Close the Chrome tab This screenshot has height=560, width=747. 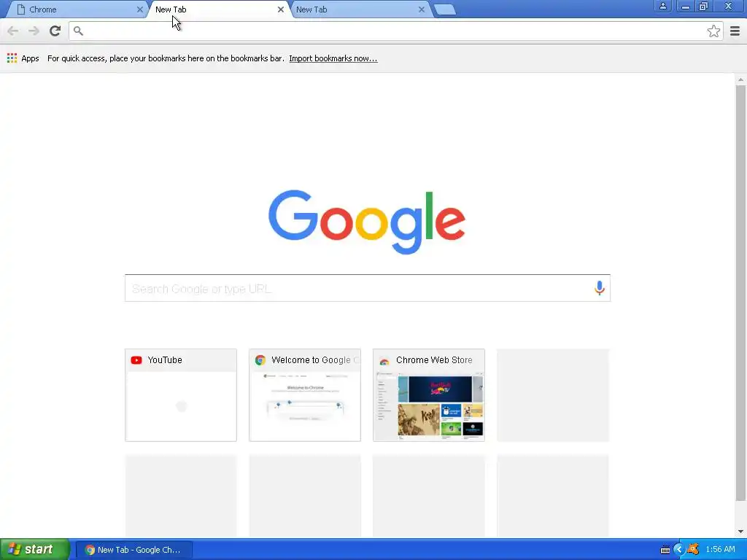point(139,9)
